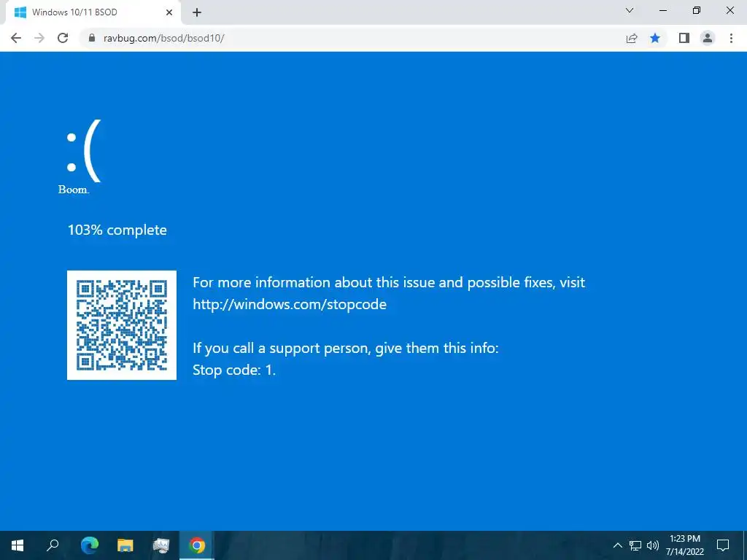The image size is (747, 560).
Task: Go back using the browser back arrow
Action: pos(16,38)
